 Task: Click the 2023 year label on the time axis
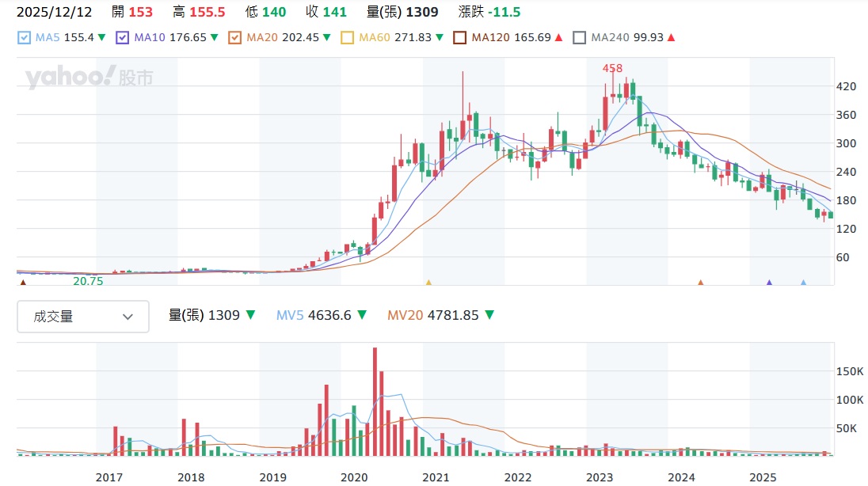[x=599, y=477]
